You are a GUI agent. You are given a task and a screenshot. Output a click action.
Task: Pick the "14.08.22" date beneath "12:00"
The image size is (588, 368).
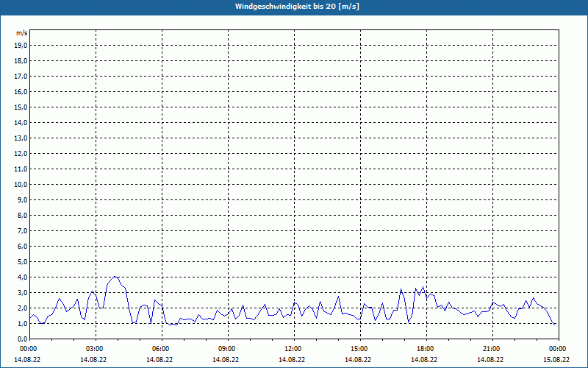coord(292,360)
